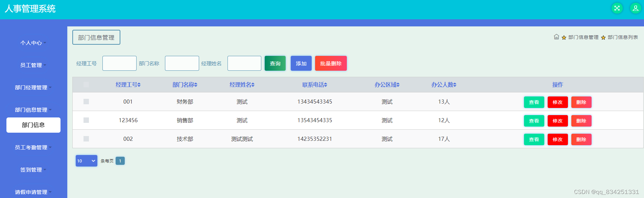View details of 销售部 via 查看
Image resolution: width=644 pixels, height=198 pixels.
[534, 121]
